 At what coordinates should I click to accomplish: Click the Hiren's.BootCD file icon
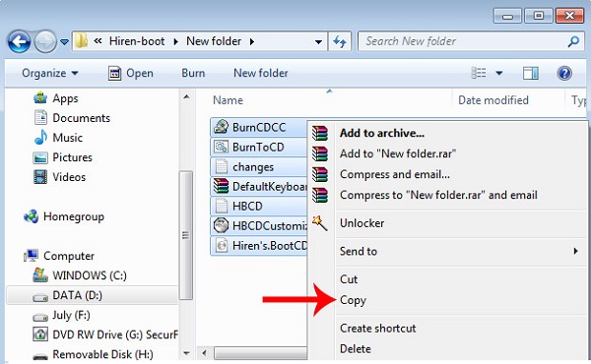click(x=221, y=245)
